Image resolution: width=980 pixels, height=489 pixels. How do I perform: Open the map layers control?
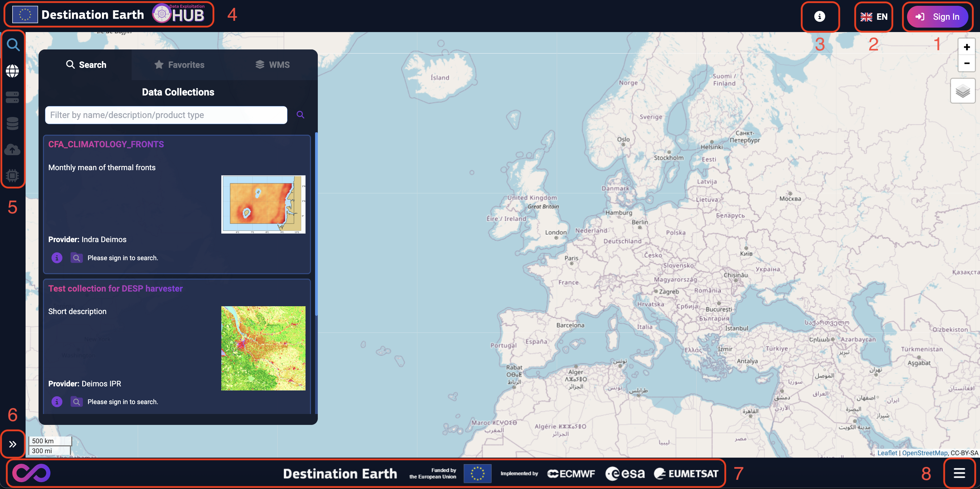pyautogui.click(x=963, y=91)
